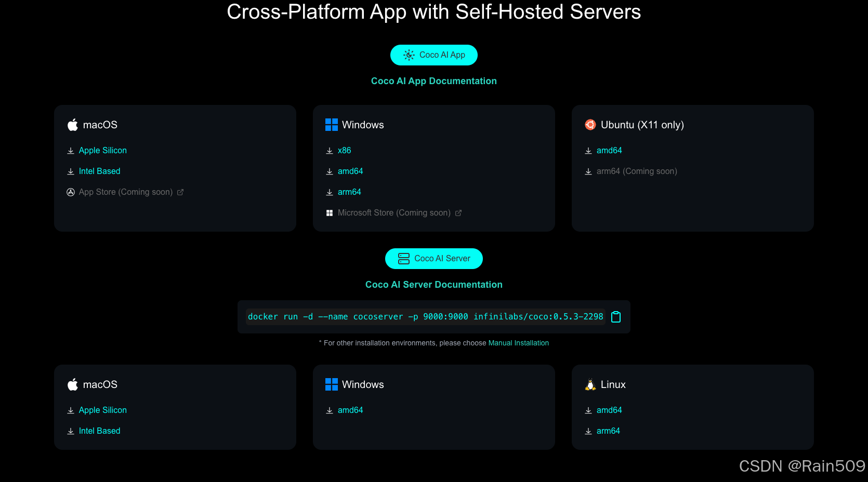Copy the docker run command with clipboard icon
Screen dimensions: 868x482
(616, 317)
